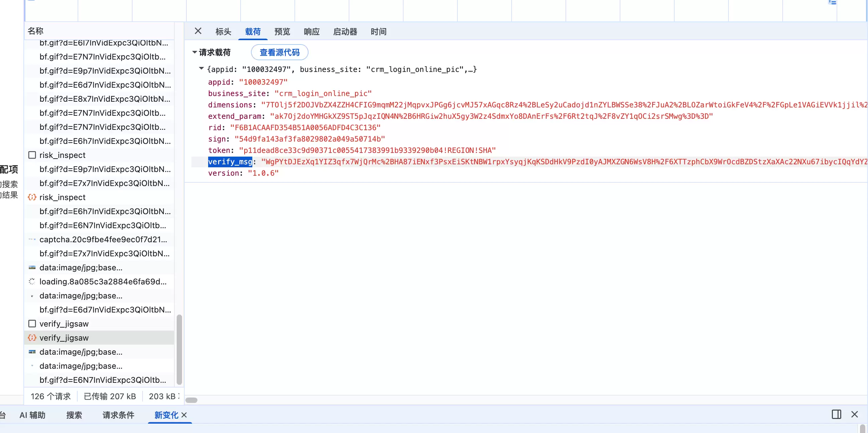This screenshot has height=433, width=868.
Task: Click the payload horizontal scrollbar thumb
Action: click(191, 400)
